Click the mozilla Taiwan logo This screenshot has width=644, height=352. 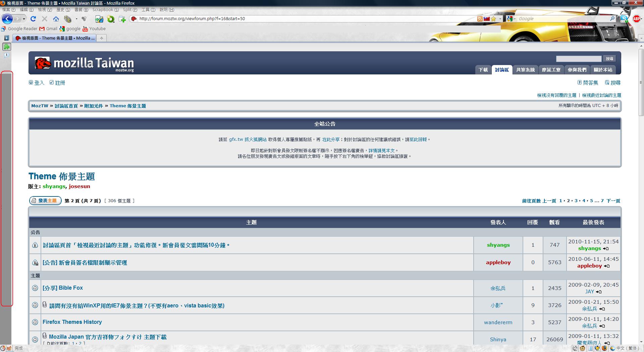(84, 63)
